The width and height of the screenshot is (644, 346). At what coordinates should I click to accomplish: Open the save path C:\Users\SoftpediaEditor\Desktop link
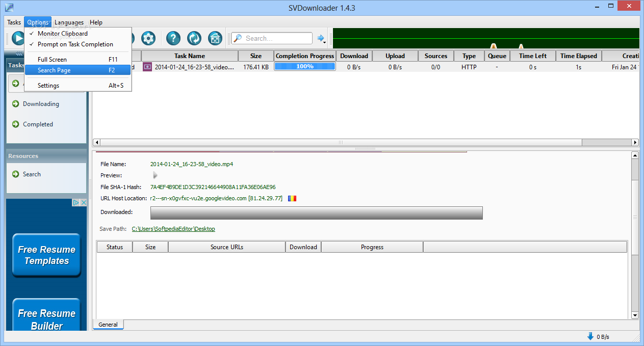173,229
